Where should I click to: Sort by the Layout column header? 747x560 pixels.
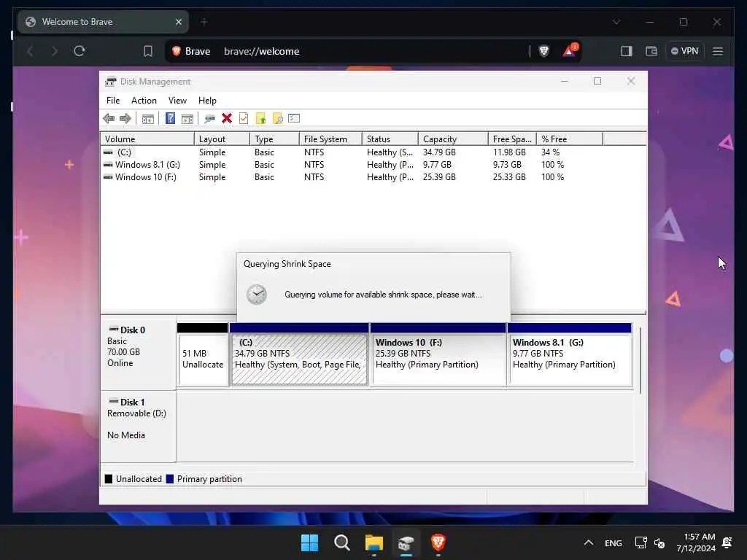pyautogui.click(x=222, y=139)
